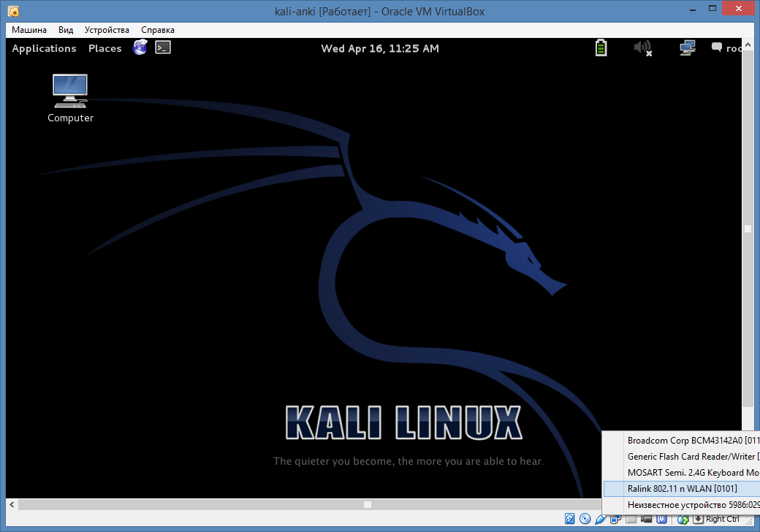Minimize the VirtualBox window
The height and width of the screenshot is (532, 760).
[693, 9]
